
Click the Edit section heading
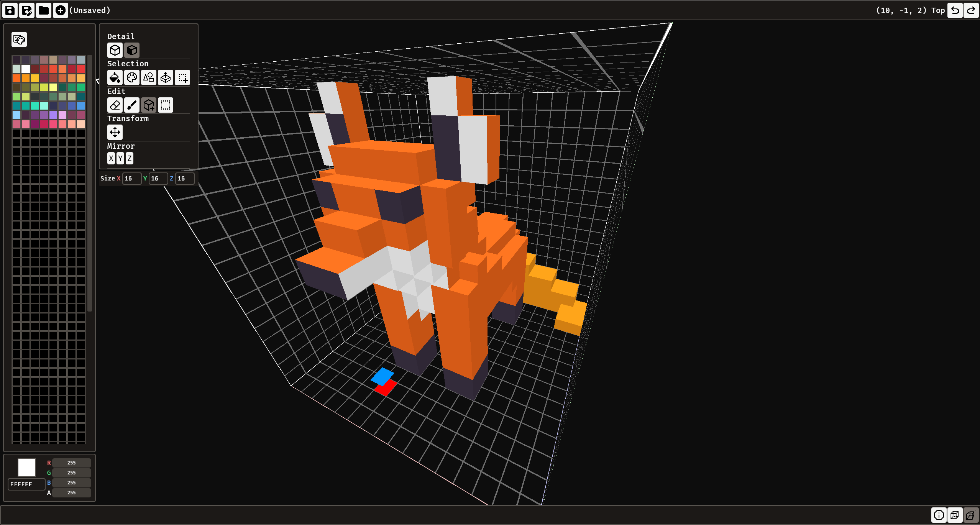pos(117,91)
